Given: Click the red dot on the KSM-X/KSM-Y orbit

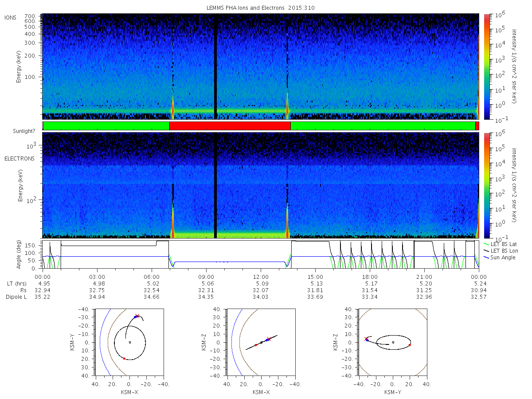Looking at the screenshot, I should [x=124, y=358].
